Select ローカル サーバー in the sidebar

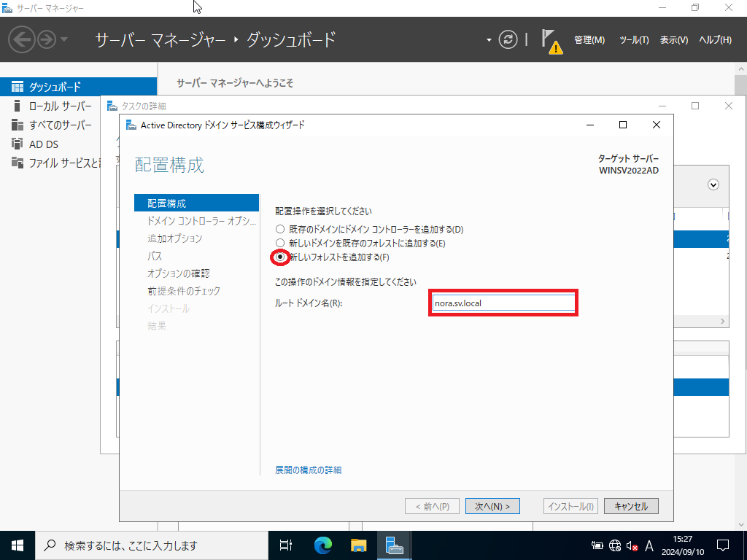(x=60, y=106)
